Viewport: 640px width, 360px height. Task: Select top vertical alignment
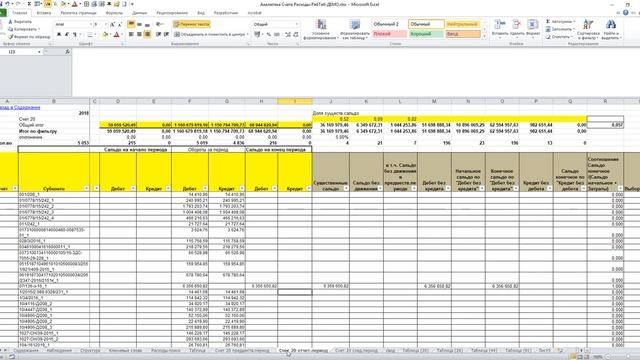[131, 24]
